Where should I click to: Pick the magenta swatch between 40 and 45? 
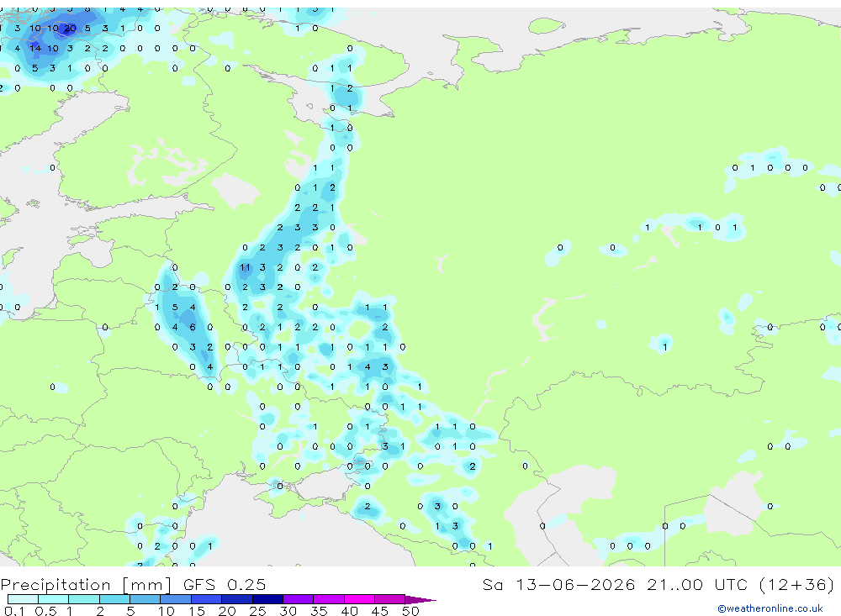[359, 599]
